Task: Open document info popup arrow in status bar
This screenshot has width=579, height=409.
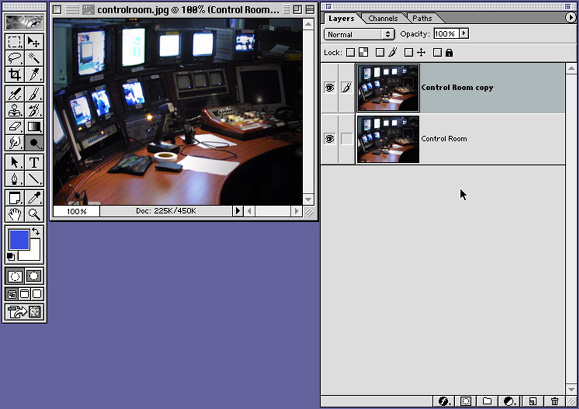Action: 237,211
